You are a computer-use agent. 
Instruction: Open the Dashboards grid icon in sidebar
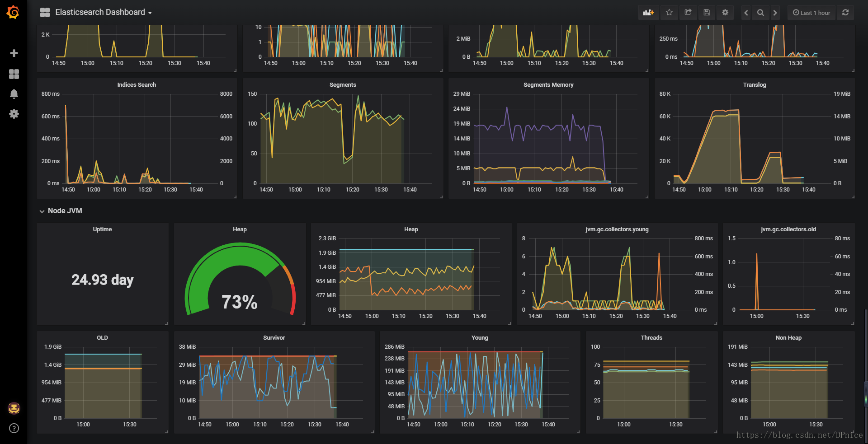point(14,74)
